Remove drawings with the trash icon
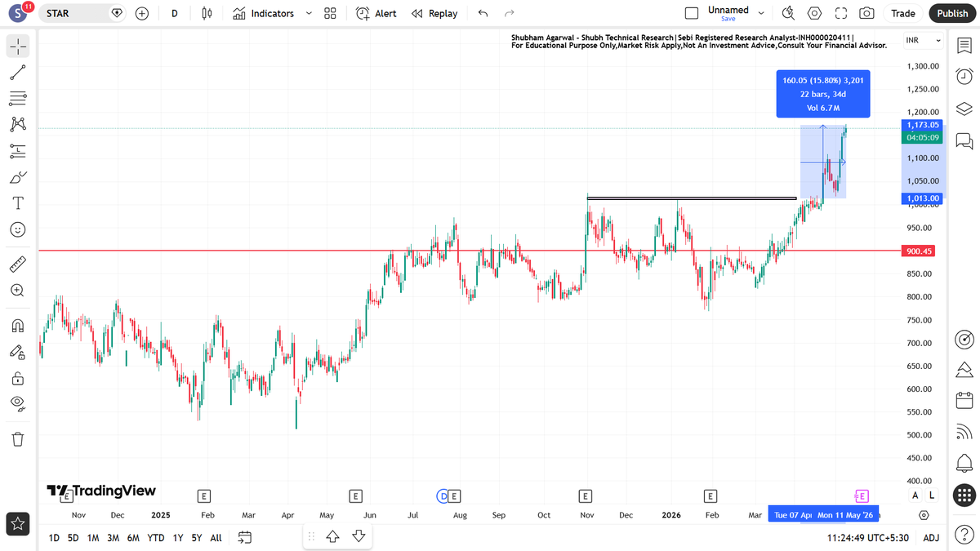This screenshot has width=980, height=551. [18, 439]
